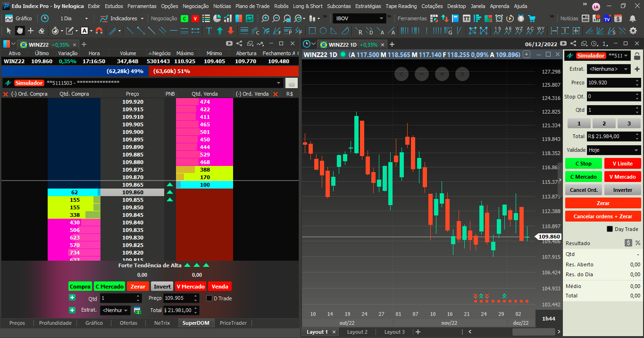Image resolution: width=644 pixels, height=338 pixels.
Task: Click the blue buy volume bar (62,28k) 49%
Action: (x=75, y=71)
